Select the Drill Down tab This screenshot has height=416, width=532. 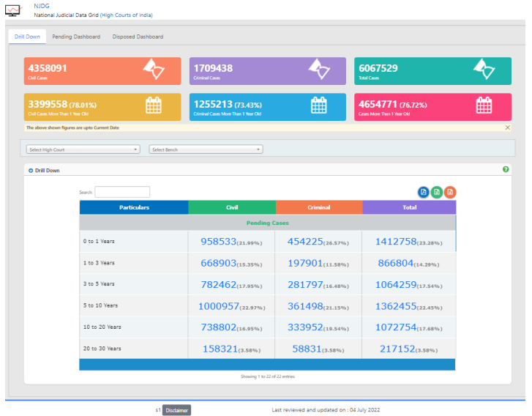(x=27, y=37)
